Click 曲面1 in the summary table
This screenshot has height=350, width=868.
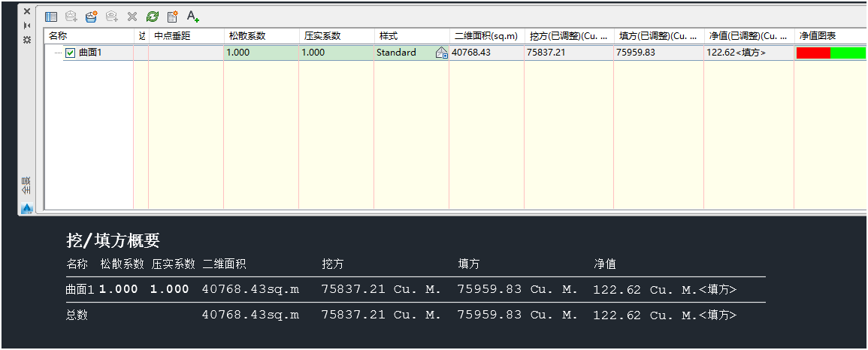80,289
